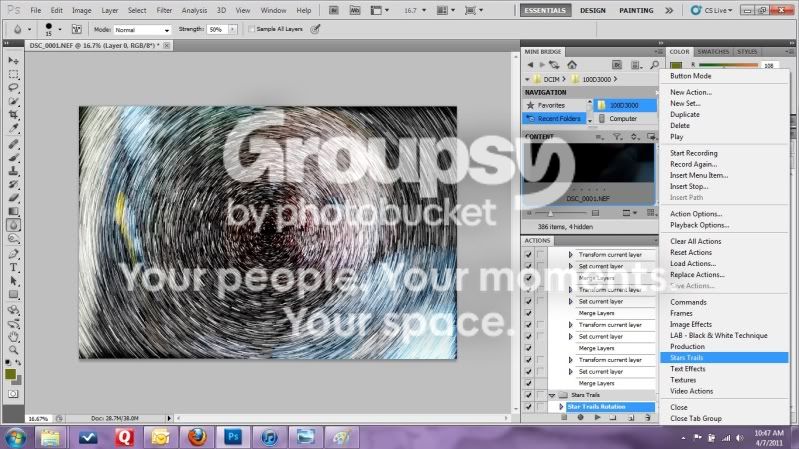Open the Layer menu

tap(110, 10)
